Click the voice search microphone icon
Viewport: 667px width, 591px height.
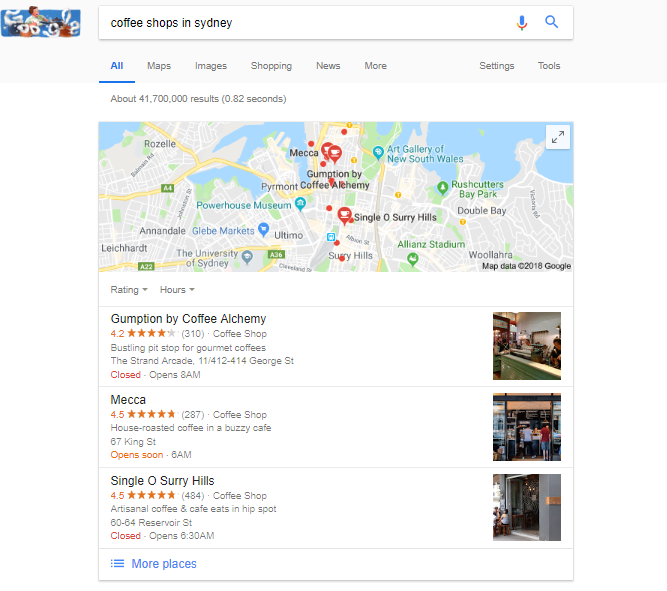(x=522, y=23)
